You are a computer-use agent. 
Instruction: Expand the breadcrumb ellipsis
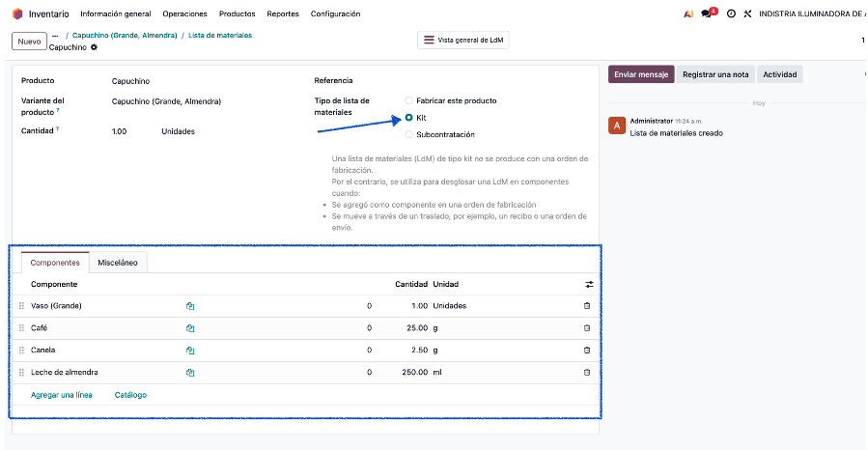point(55,35)
